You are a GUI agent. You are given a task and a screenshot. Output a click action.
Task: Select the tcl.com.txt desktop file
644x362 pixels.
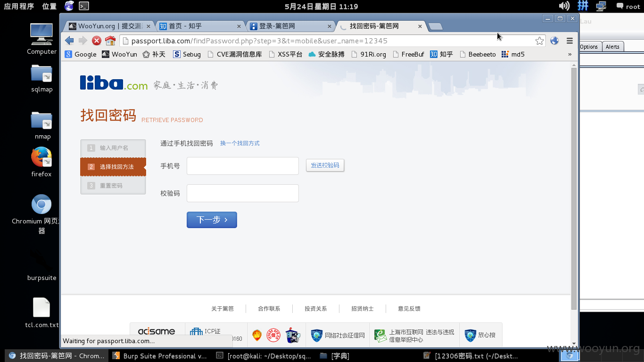(x=41, y=313)
